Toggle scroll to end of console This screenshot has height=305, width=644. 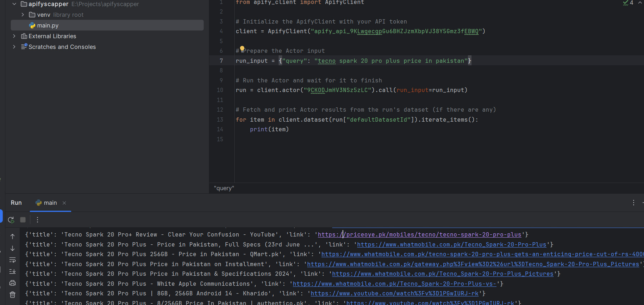coord(13,271)
